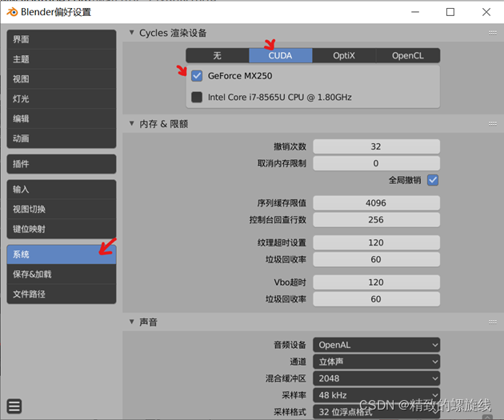The width and height of the screenshot is (504, 420).
Task: Enable the GeForce MX250 device checkbox
Action: coord(197,76)
